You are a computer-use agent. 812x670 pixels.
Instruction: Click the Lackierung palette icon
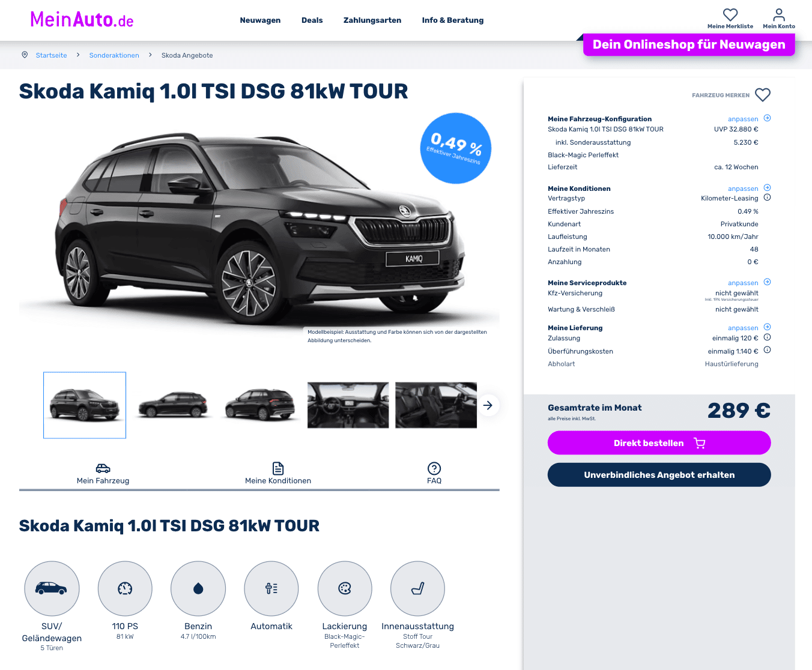click(345, 588)
